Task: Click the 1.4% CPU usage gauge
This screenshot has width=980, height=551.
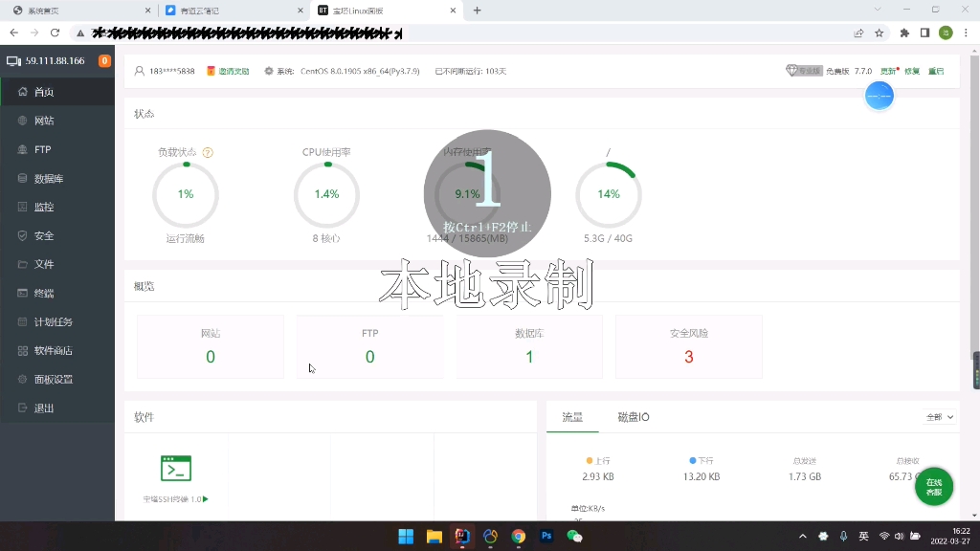Action: pos(327,194)
